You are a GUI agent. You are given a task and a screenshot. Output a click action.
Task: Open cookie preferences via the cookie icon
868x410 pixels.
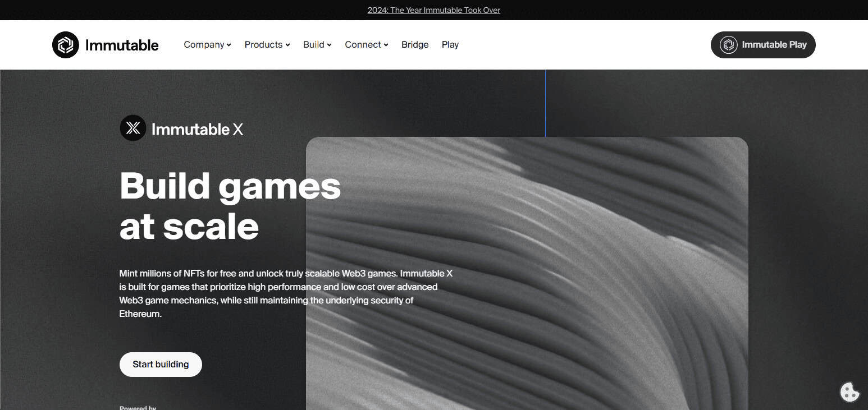tap(849, 392)
